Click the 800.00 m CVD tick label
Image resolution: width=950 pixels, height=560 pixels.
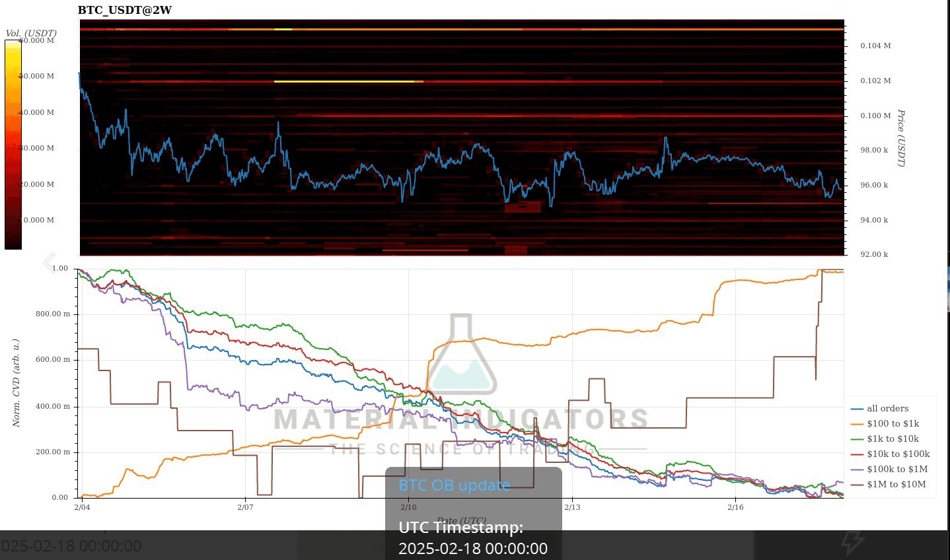53,314
